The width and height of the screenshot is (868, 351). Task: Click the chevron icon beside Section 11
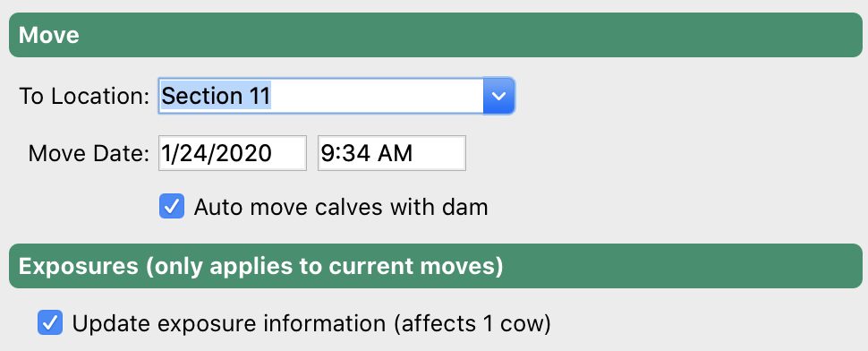coord(498,97)
